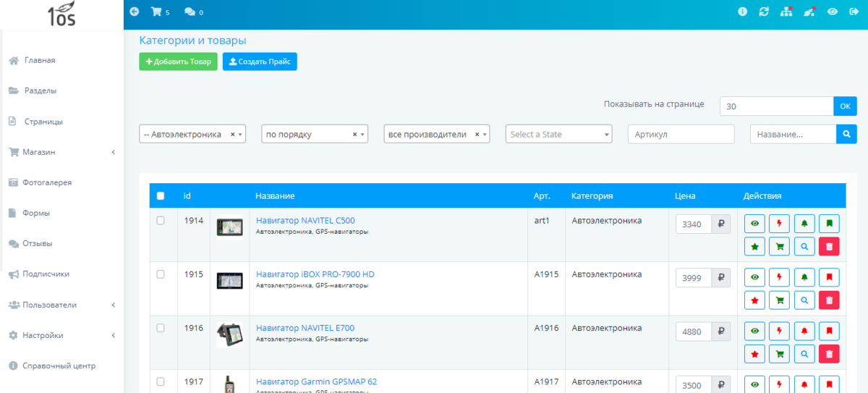Click lightning icon for Navigator NAVITEL C500
This screenshot has width=868, height=393.
[779, 224]
